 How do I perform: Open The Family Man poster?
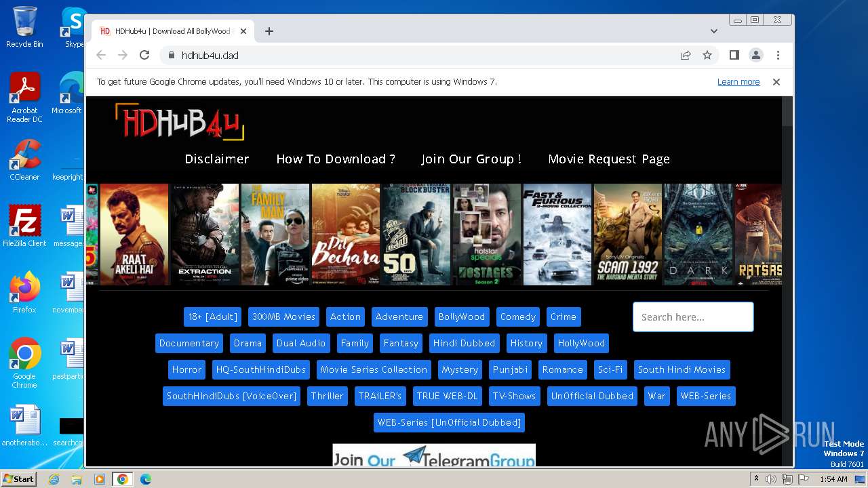pos(275,235)
